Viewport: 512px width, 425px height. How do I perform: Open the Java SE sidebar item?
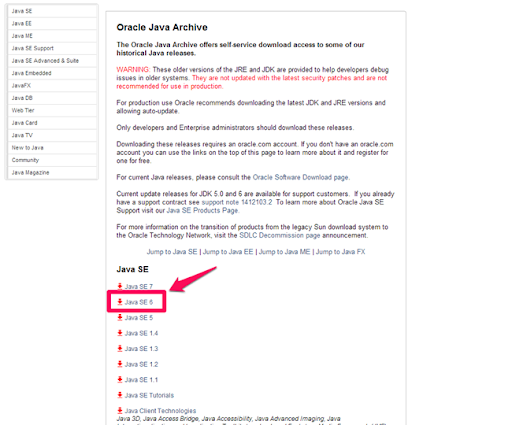(52, 11)
